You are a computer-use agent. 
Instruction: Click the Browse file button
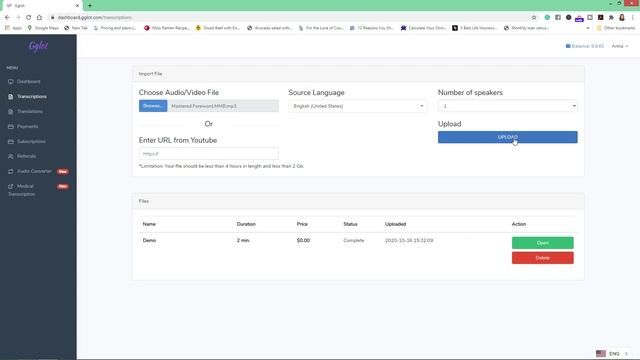point(153,106)
